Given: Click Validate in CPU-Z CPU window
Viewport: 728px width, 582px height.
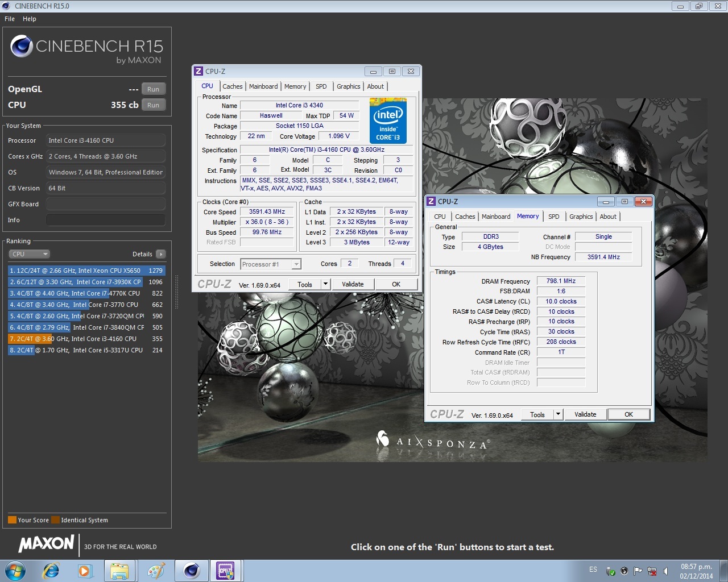Looking at the screenshot, I should click(x=353, y=284).
